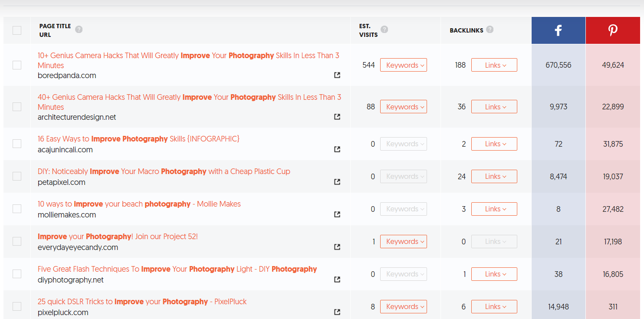Click help icon next to Page Title URL
The image size is (644, 319).
(79, 30)
